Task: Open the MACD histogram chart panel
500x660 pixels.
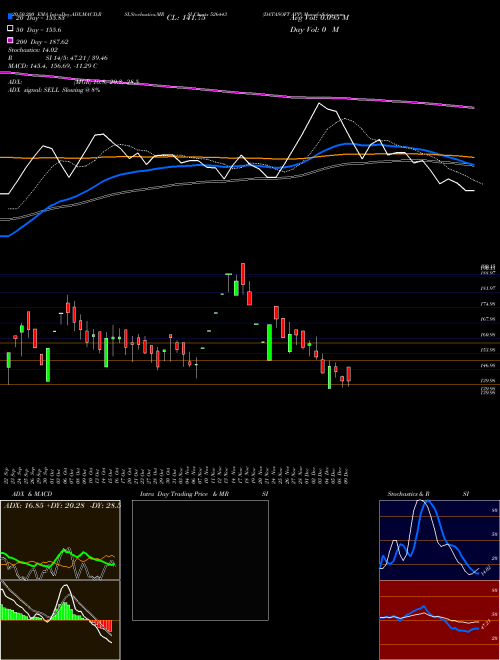Action: (60, 620)
